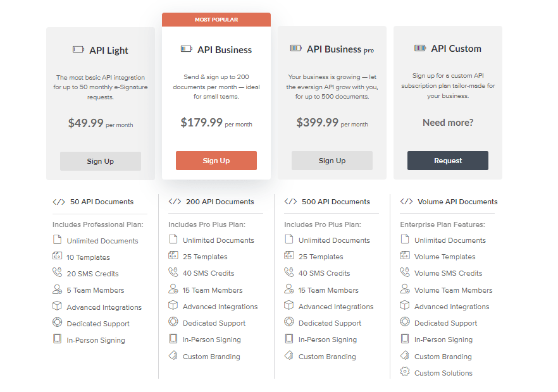The image size is (558, 392).
Task: Click the document icon beside Unlimited Documents
Action: point(57,240)
